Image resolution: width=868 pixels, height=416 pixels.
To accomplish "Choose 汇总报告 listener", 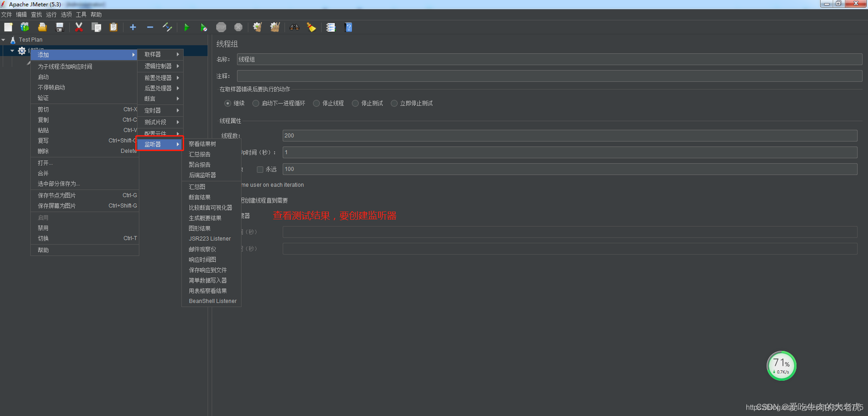I will tap(211, 154).
